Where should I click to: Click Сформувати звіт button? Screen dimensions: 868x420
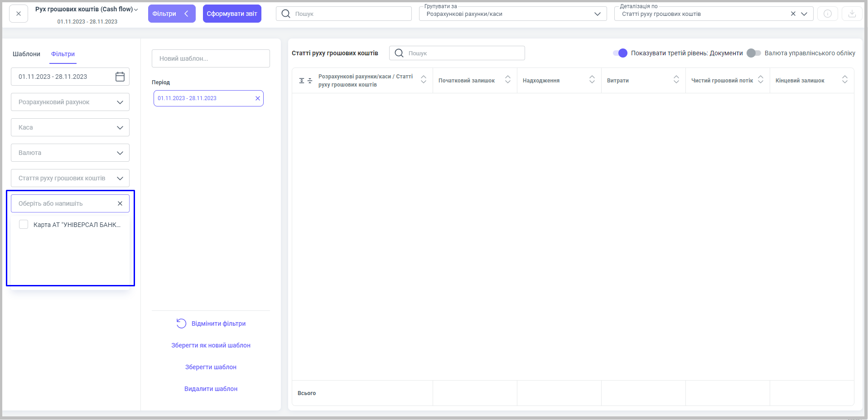[232, 14]
